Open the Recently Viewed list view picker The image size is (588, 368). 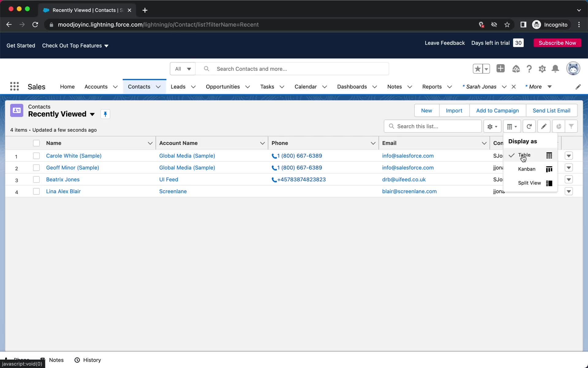pos(92,114)
